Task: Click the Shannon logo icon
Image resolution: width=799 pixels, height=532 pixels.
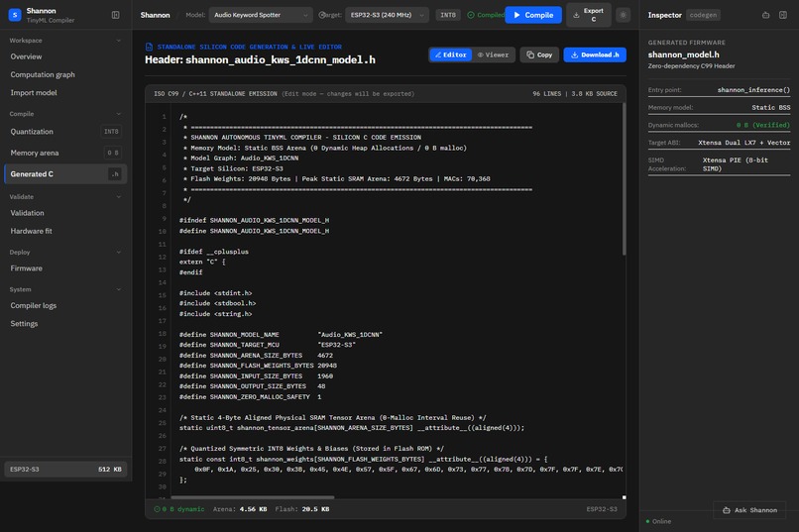Action: 15,15
